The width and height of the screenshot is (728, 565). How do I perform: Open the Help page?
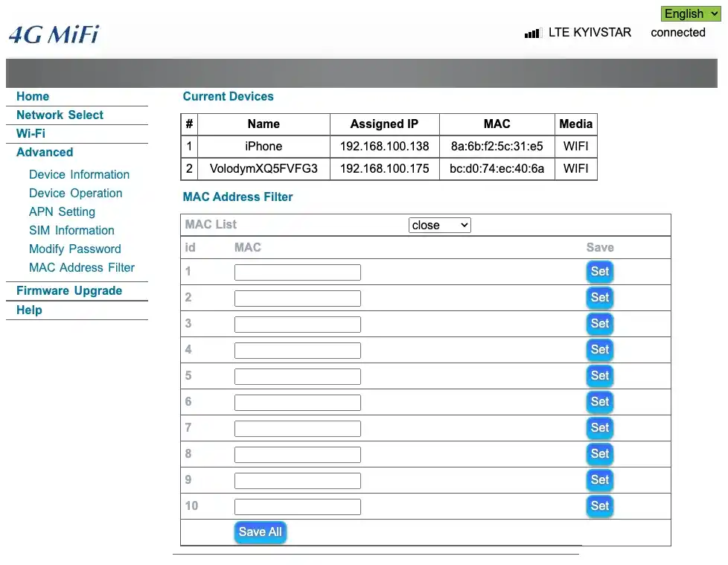[x=29, y=310]
